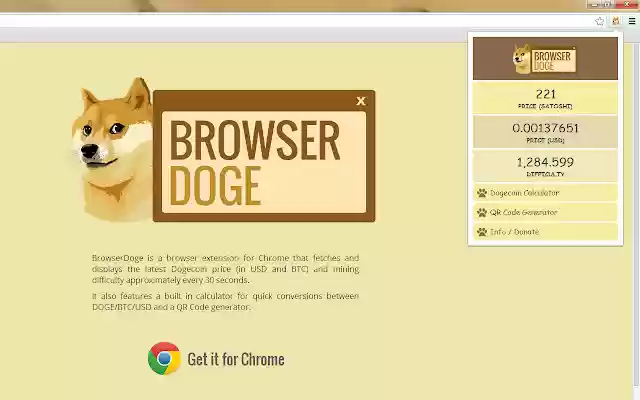Click the satoshi price value 221
This screenshot has height=400, width=640.
point(546,94)
